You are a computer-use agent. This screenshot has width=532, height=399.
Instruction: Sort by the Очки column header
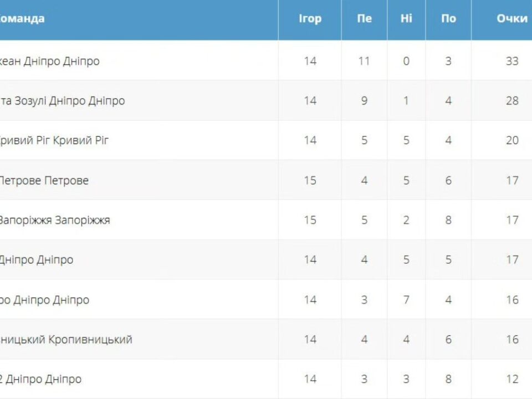511,18
